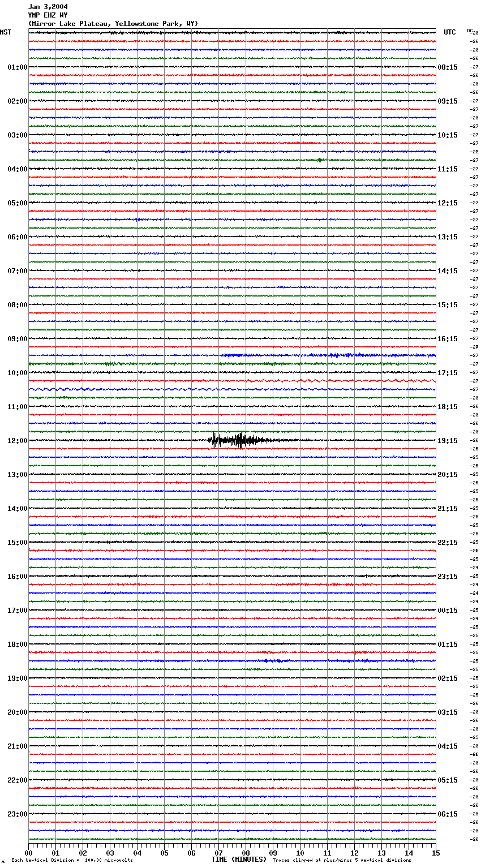Image resolution: width=481 pixels, height=868 pixels.
Task: Click the 00 minute tick label on the bottom axis
Action: click(29, 853)
